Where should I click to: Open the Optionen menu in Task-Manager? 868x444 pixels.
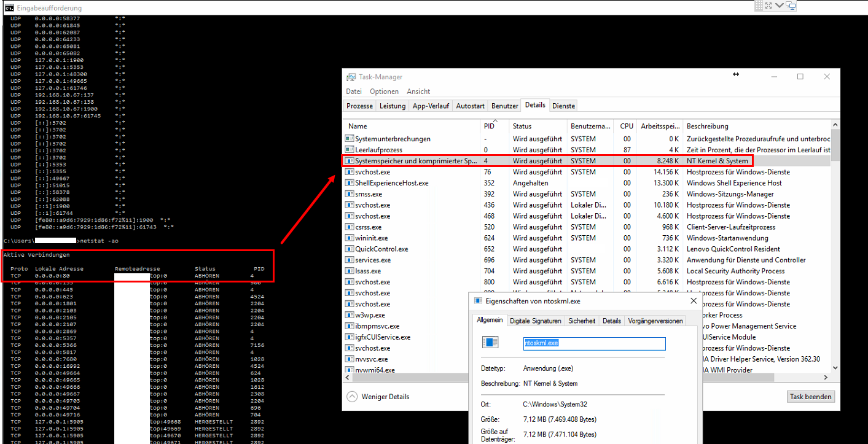coord(384,92)
